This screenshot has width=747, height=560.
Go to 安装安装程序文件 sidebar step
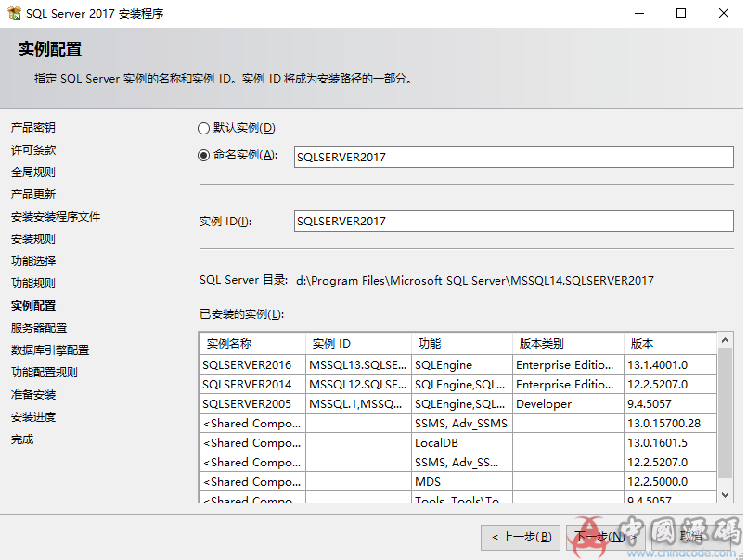click(56, 217)
